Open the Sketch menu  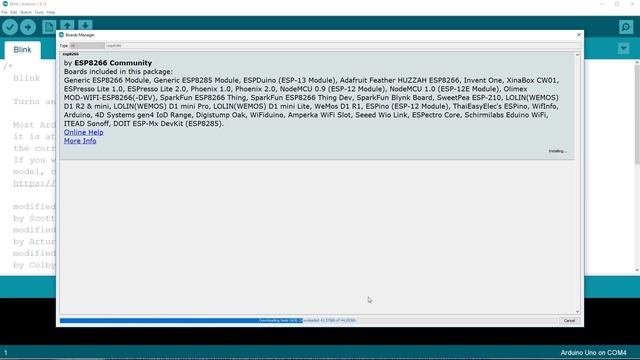[x=25, y=12]
